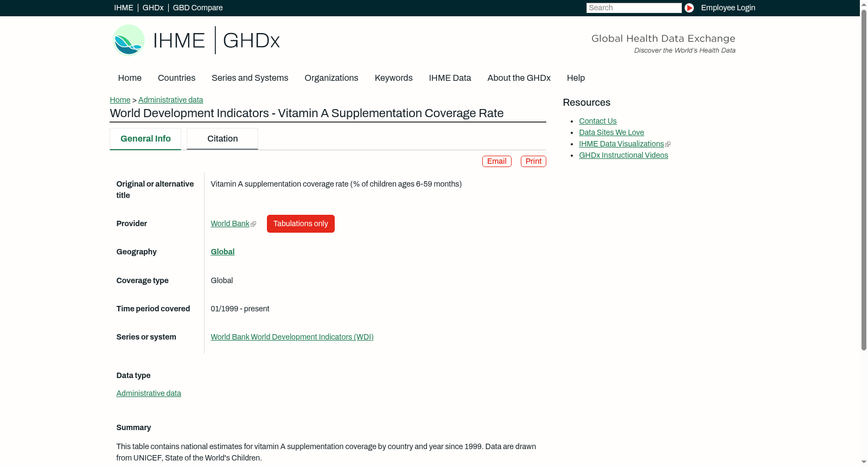The image size is (868, 467).
Task: Open World Bank World Development Indicators (WDI) link
Action: coord(292,337)
